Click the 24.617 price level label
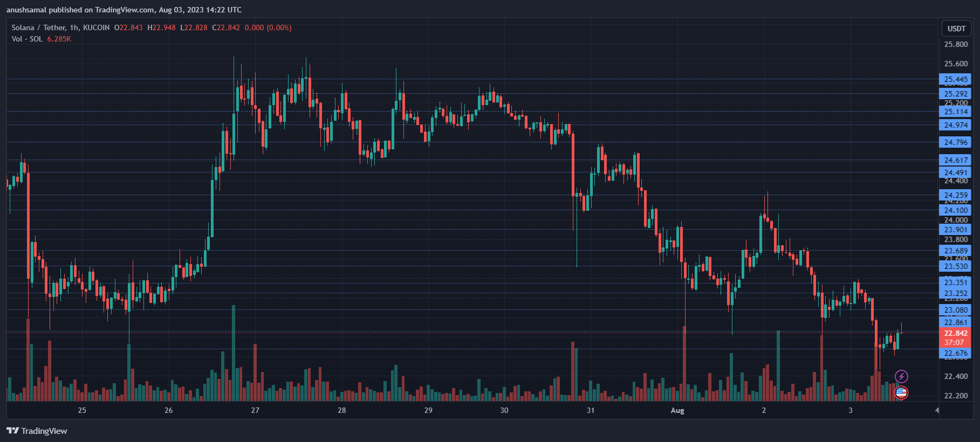This screenshot has width=980, height=442. tap(955, 160)
